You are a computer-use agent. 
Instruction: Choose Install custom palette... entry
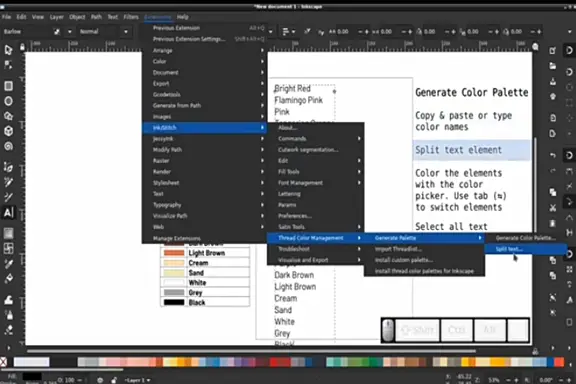pos(424,260)
